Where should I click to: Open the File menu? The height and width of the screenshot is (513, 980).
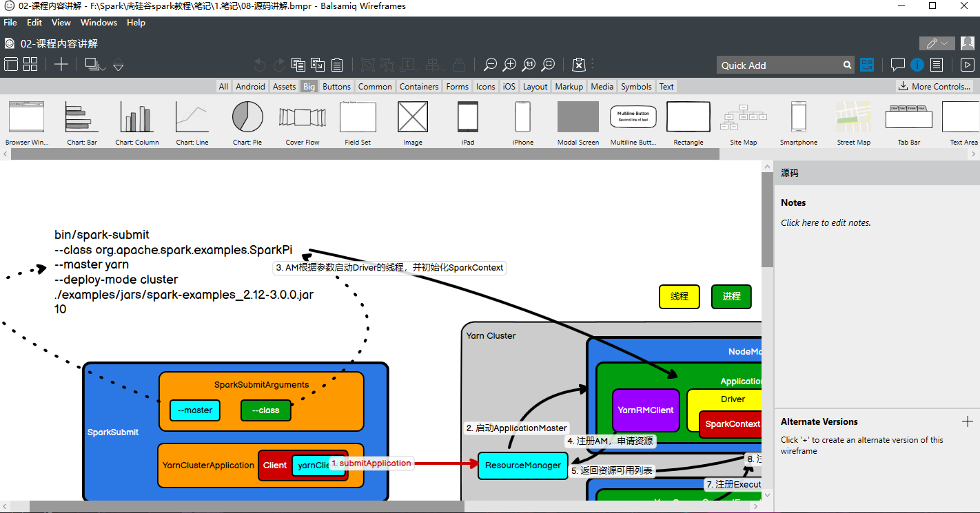pos(10,23)
